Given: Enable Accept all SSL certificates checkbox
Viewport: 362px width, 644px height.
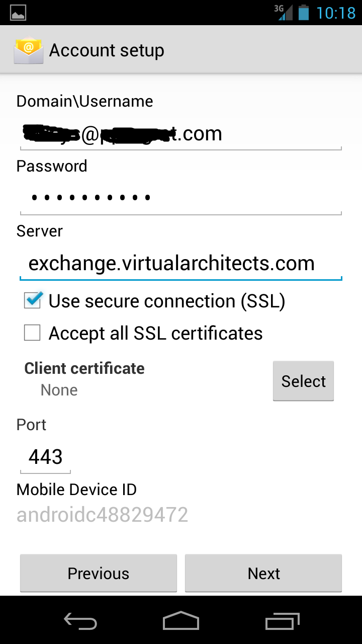Looking at the screenshot, I should pos(32,333).
